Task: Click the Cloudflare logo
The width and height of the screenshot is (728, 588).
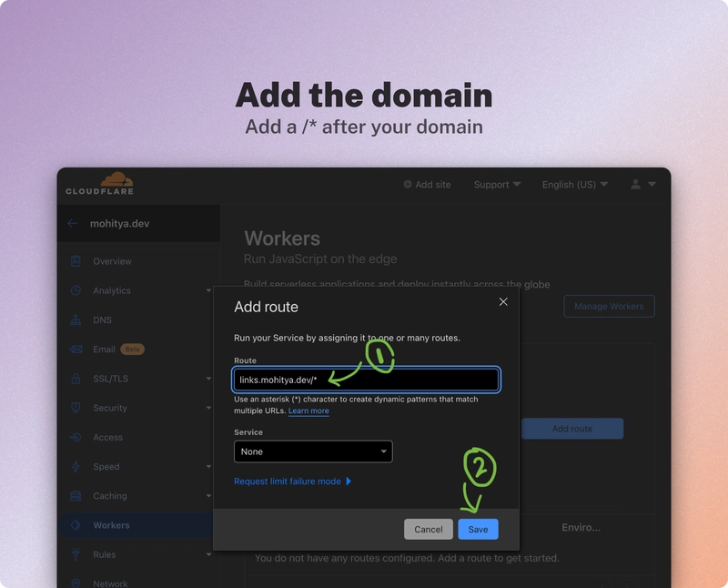Action: (100, 184)
